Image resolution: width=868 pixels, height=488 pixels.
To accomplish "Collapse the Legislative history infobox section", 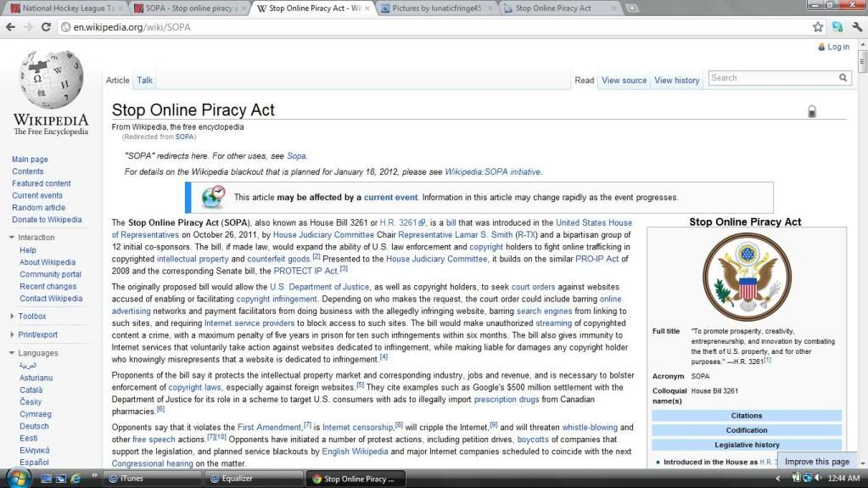I will coord(746,445).
